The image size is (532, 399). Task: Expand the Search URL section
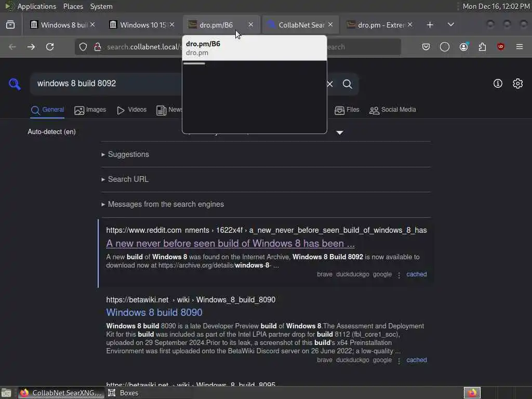125,179
